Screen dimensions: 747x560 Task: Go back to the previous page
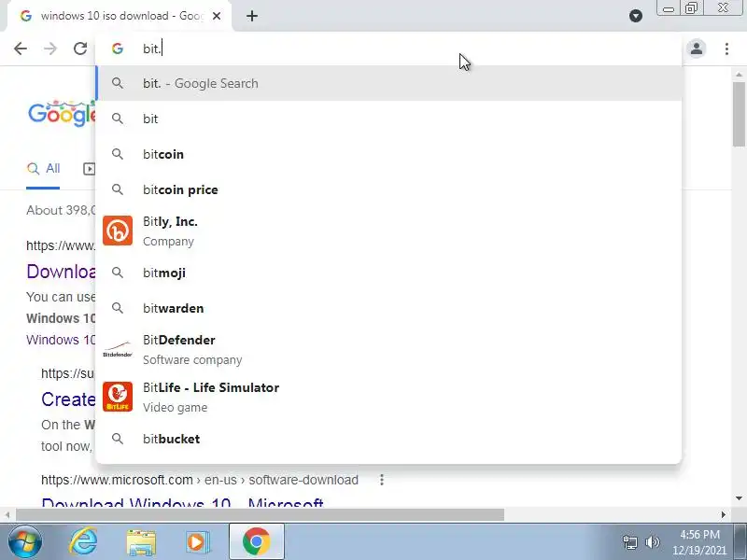(21, 49)
